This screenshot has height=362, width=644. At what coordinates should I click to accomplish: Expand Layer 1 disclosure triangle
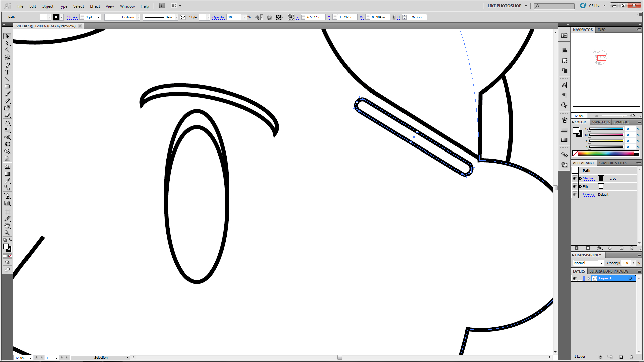tap(588, 278)
